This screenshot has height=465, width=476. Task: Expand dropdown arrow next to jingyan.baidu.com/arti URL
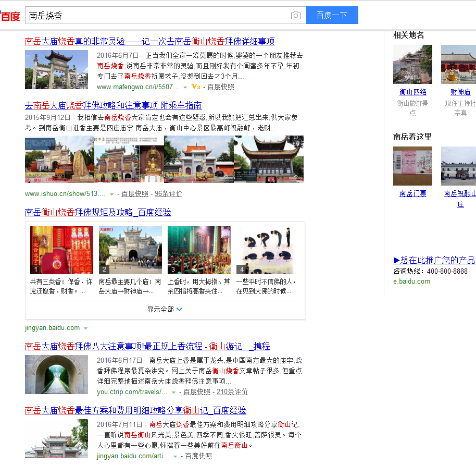175,457
